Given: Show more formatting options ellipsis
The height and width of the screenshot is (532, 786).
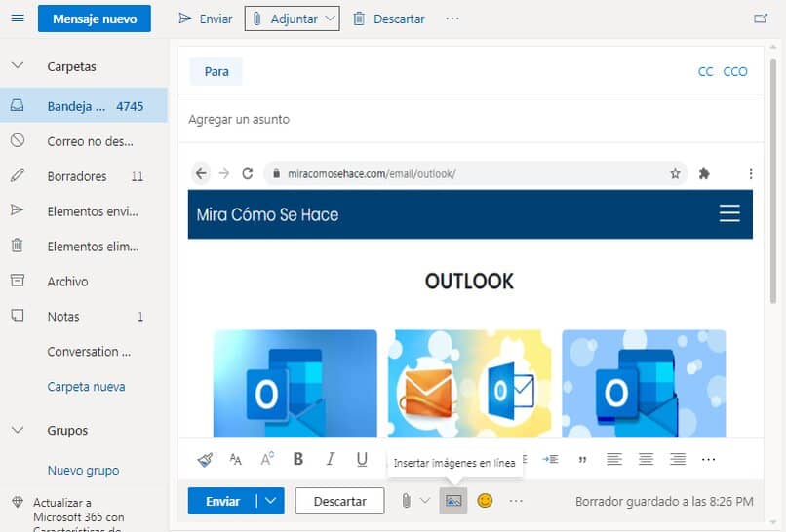Looking at the screenshot, I should click(x=708, y=459).
